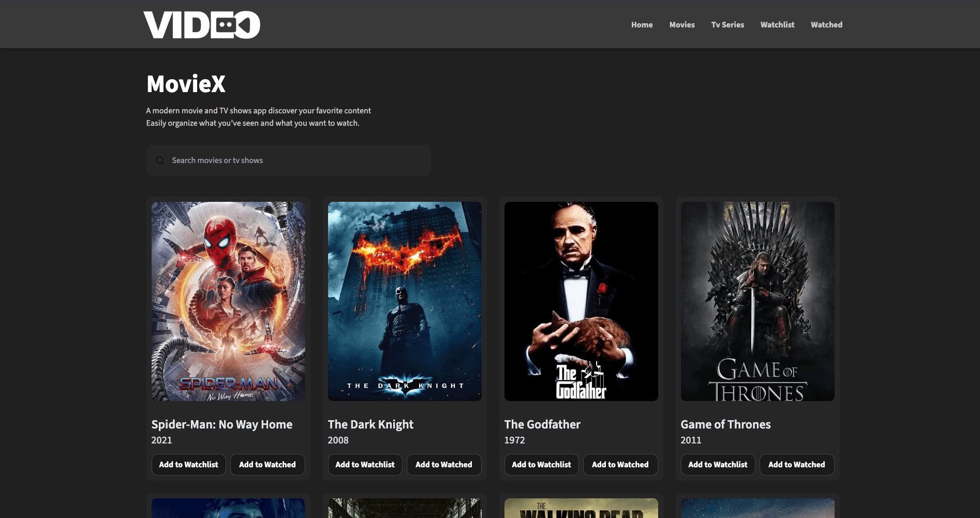Open the Tv Series nav link

click(727, 25)
